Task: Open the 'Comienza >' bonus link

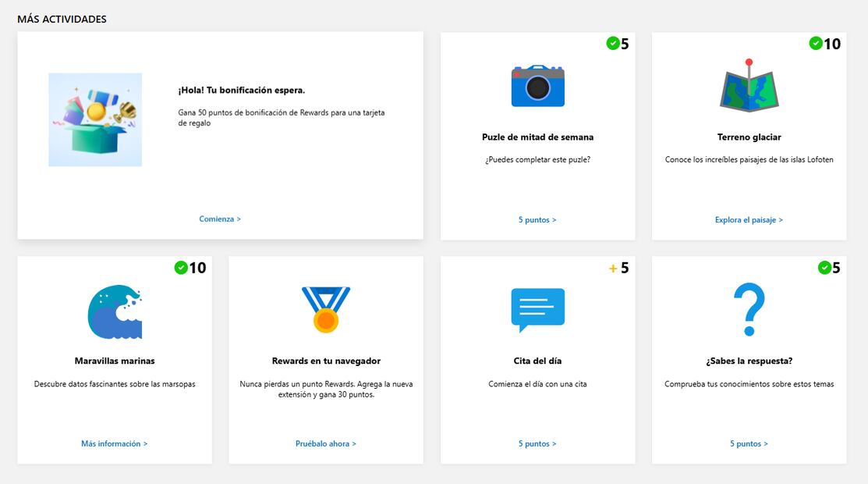Action: pos(220,219)
